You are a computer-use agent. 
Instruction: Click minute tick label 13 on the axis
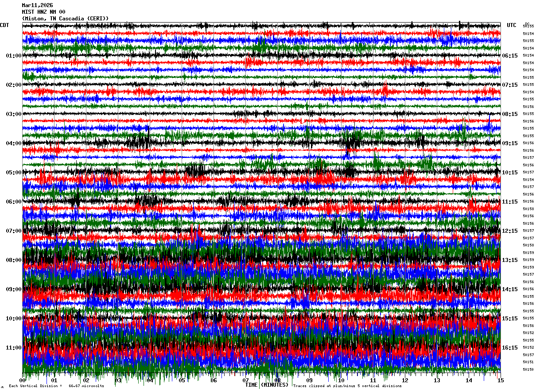click(437, 380)
